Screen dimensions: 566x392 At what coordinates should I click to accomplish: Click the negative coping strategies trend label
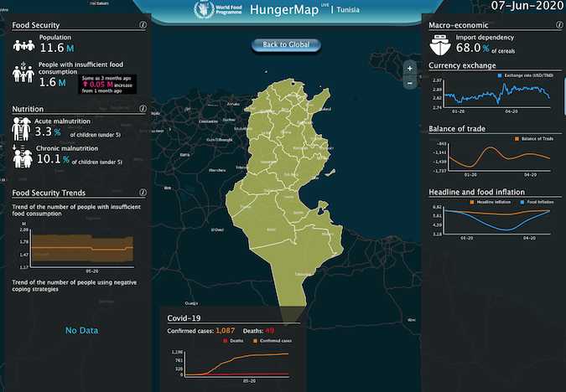click(75, 286)
